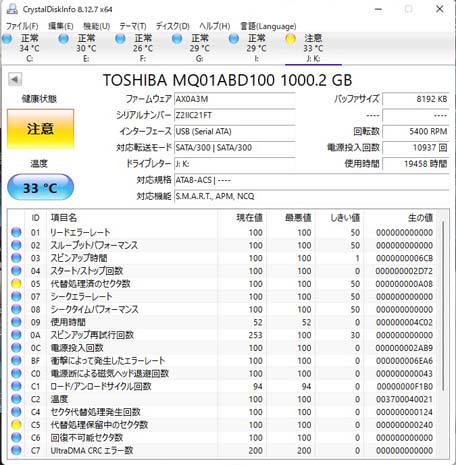Screen dimensions: 456x465
Task: Click status icon for 0A スピンアップ再試行回数
Action: [16, 335]
